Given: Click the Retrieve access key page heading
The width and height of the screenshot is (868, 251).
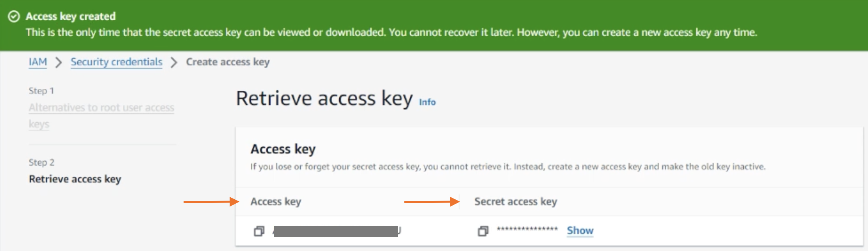Looking at the screenshot, I should [x=324, y=98].
